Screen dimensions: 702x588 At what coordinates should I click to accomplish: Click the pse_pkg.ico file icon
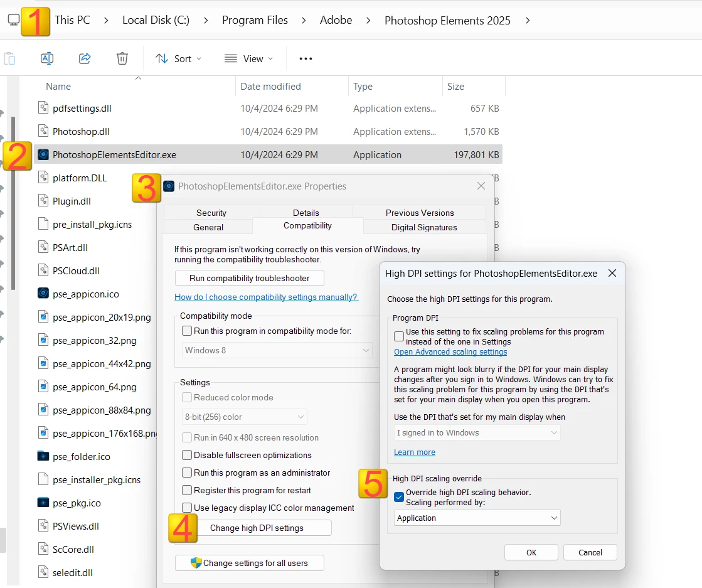pos(43,503)
